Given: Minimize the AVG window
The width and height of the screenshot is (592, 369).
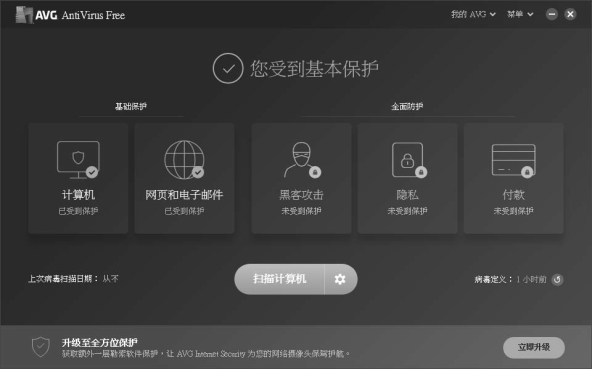Looking at the screenshot, I should (552, 14).
